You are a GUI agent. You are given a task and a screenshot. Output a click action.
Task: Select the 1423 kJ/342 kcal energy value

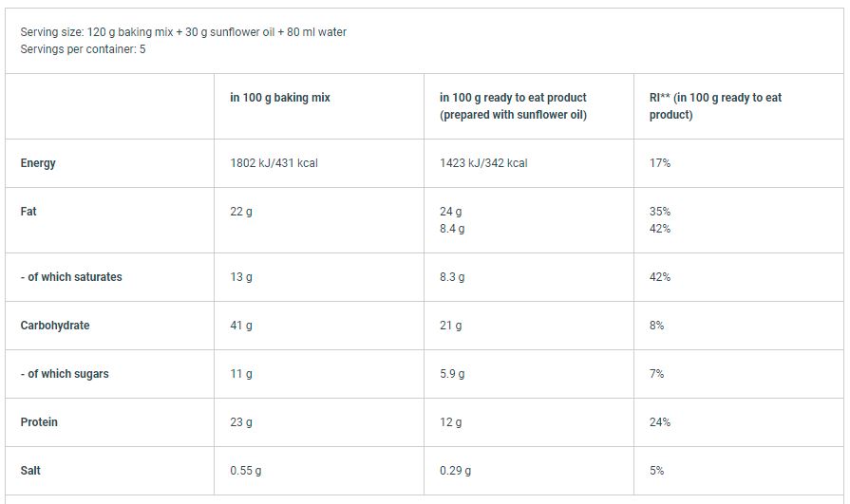[x=483, y=163]
